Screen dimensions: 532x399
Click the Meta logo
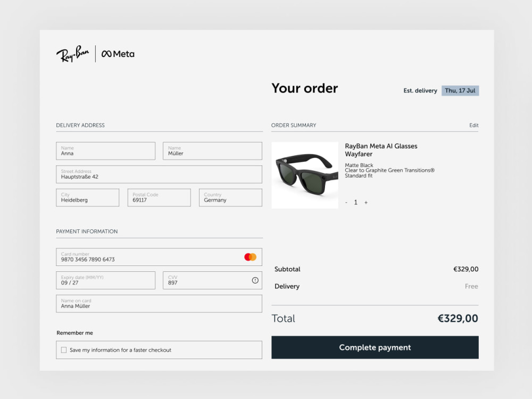coord(118,54)
